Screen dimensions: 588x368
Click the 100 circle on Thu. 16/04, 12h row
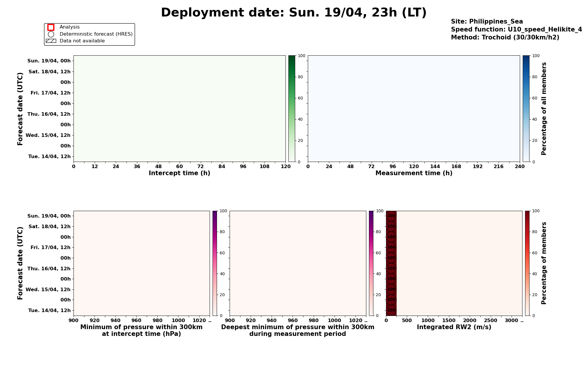click(391, 268)
